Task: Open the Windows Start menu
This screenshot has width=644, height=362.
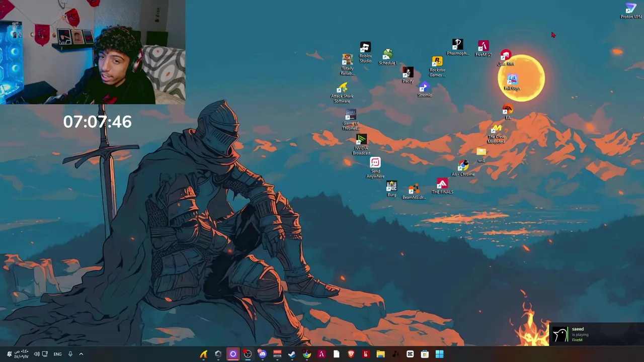Action: (x=439, y=354)
